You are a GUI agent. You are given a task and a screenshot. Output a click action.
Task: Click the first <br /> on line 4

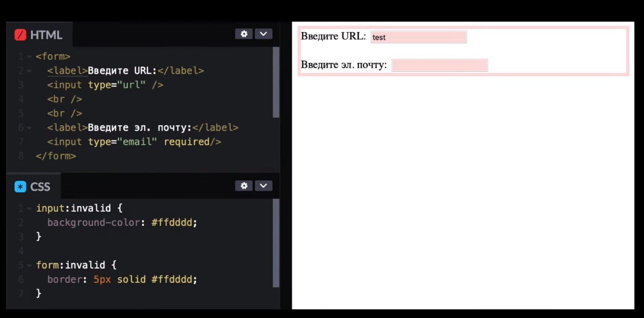[65, 99]
